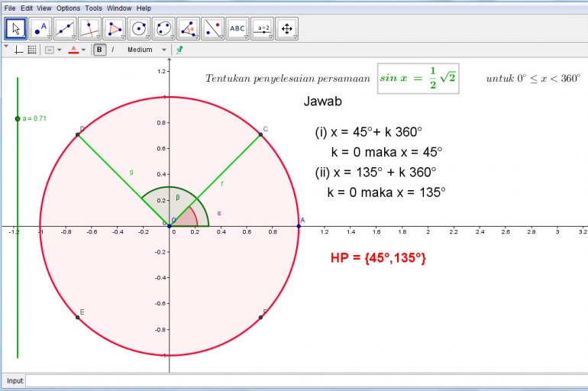Image resolution: width=588 pixels, height=391 pixels.
Task: Select the Move arrow tool
Action: pyautogui.click(x=16, y=28)
